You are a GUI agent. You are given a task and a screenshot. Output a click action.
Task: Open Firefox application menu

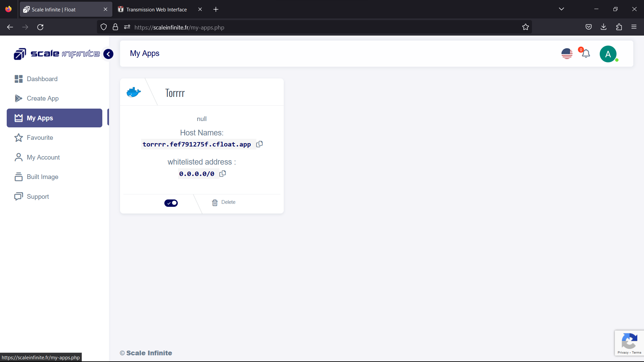tap(634, 27)
